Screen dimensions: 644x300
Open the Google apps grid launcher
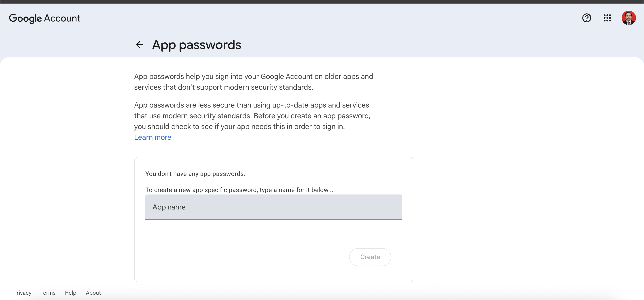(x=607, y=18)
